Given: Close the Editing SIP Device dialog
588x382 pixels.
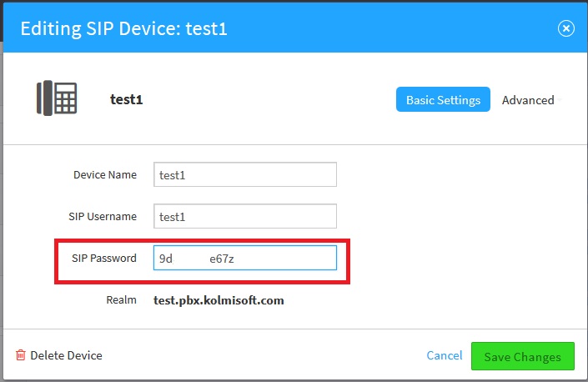Looking at the screenshot, I should [x=565, y=28].
